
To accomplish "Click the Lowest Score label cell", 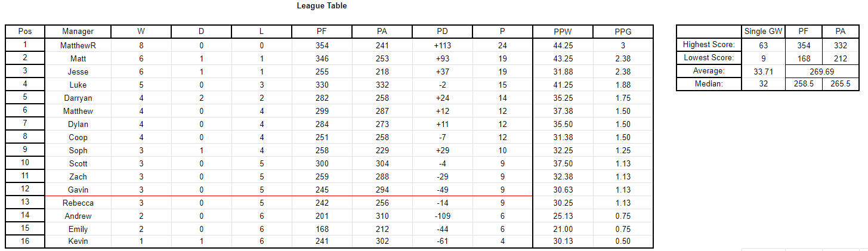I will pyautogui.click(x=709, y=58).
